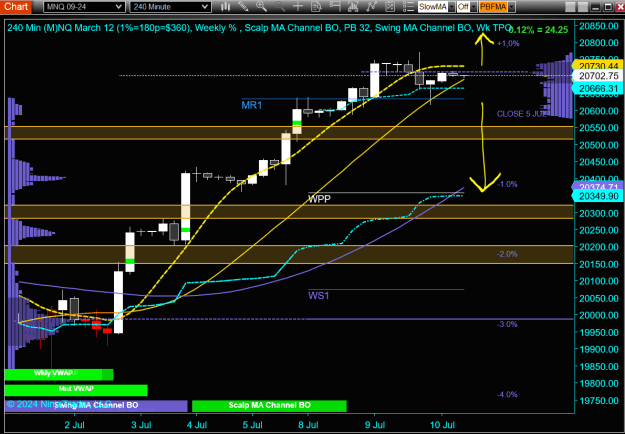
Task: Select the Chart tab label
Action: [16, 6]
